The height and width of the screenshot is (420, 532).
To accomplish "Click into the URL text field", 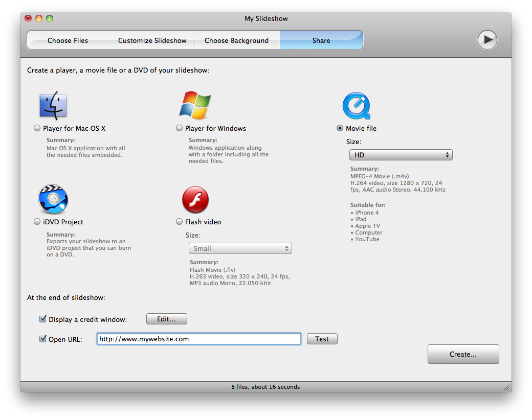I will pyautogui.click(x=198, y=339).
